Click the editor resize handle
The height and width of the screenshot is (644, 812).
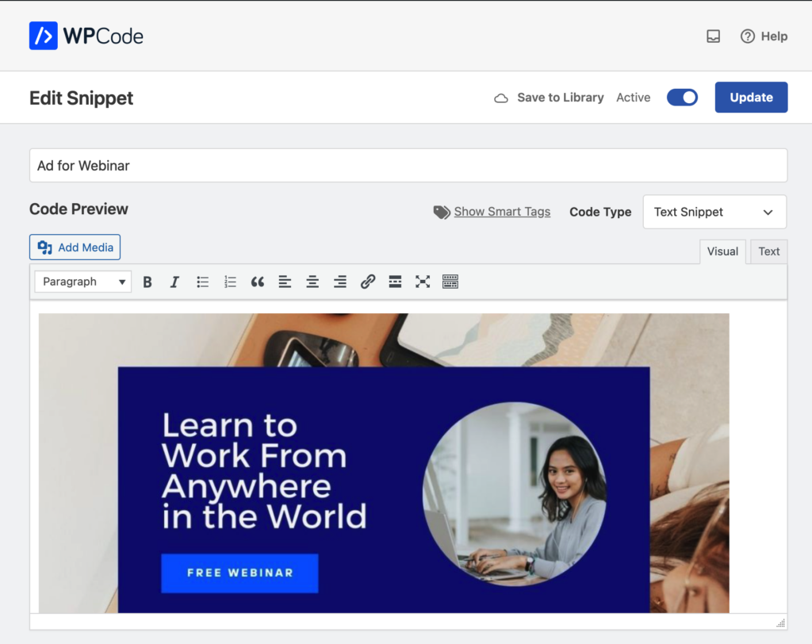coord(781,623)
